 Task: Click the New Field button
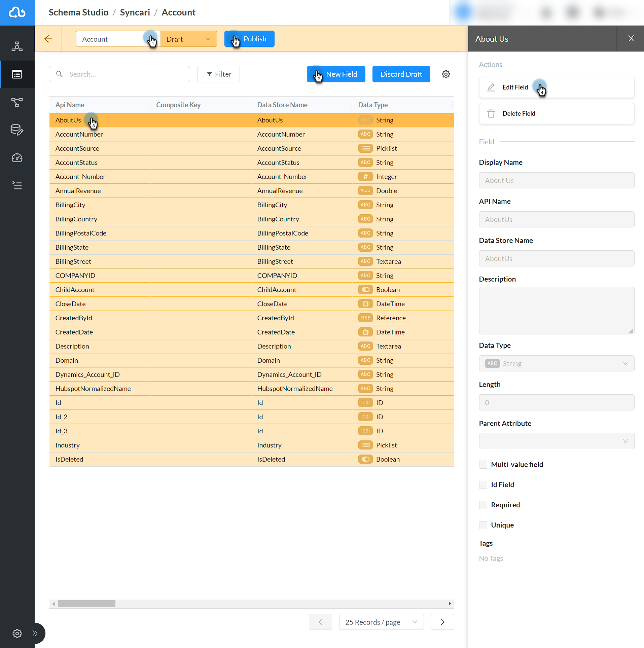336,74
